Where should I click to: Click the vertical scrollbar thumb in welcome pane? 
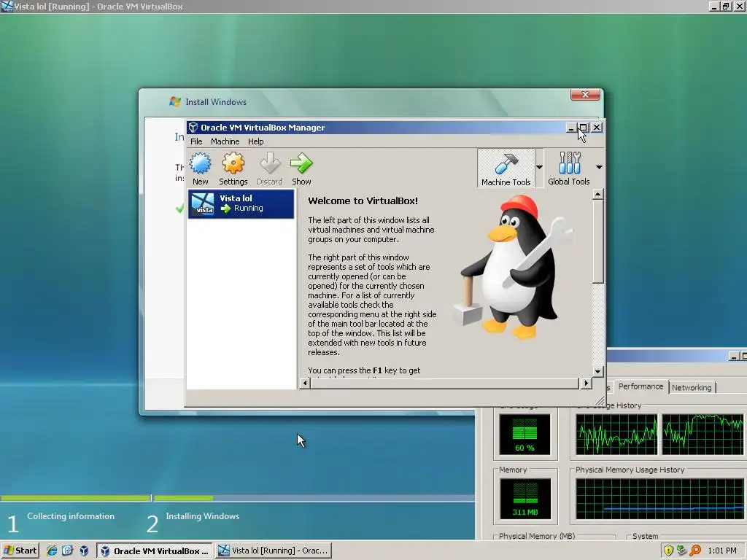[598, 241]
